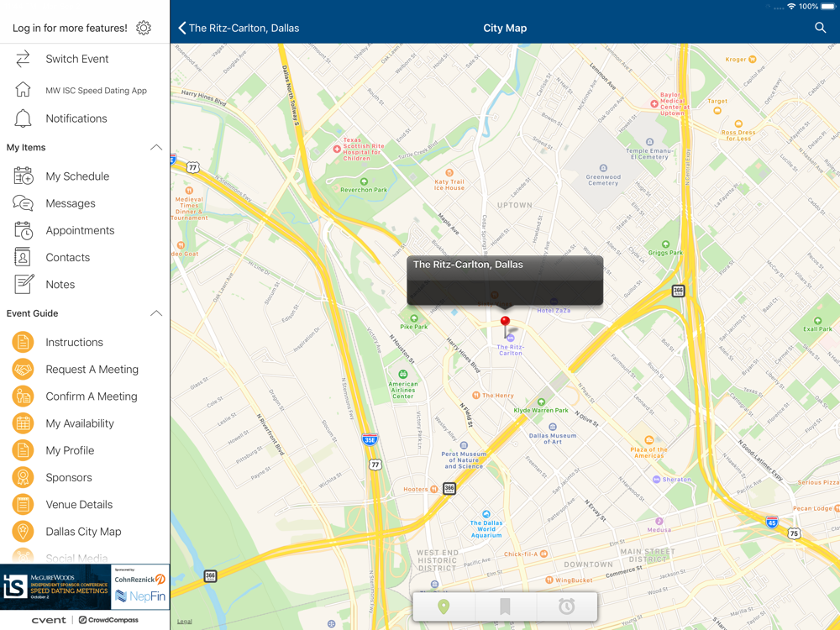Screen dimensions: 840x630
Task: Tap the Katy Trail Ice House map icon
Action: click(x=449, y=172)
